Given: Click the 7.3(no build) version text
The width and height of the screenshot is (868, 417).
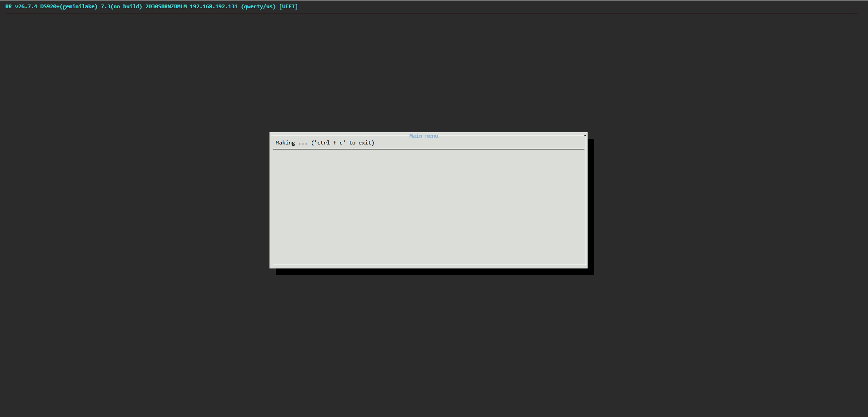Looking at the screenshot, I should (121, 6).
